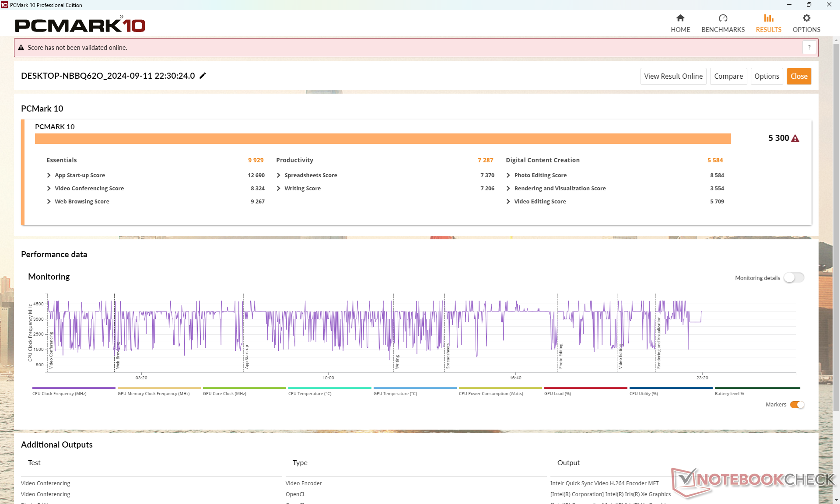The image size is (840, 504).
Task: Click the purple CPU Clock Frequency swatch
Action: 73,388
